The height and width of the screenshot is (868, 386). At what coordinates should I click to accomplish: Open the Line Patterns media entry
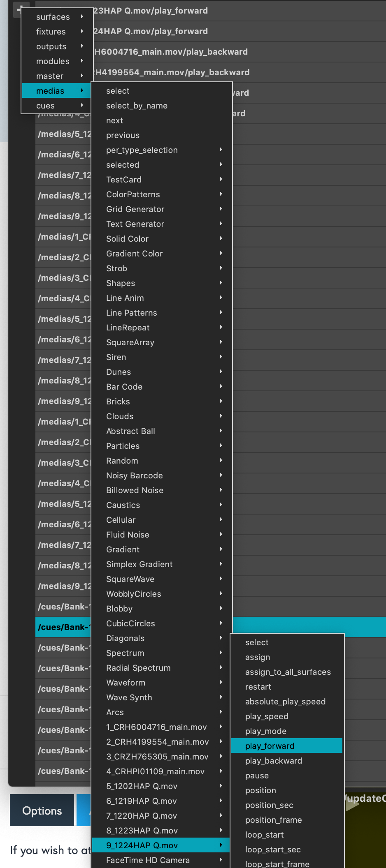click(162, 313)
